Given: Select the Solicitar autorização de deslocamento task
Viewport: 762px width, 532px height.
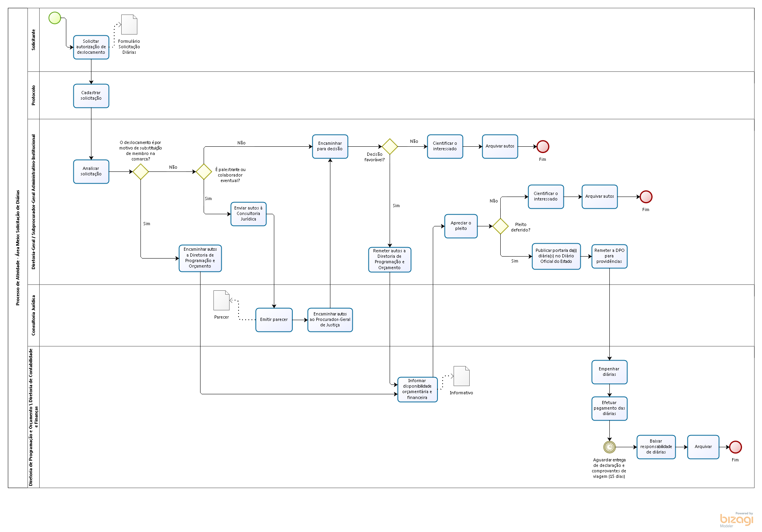Looking at the screenshot, I should 91,47.
